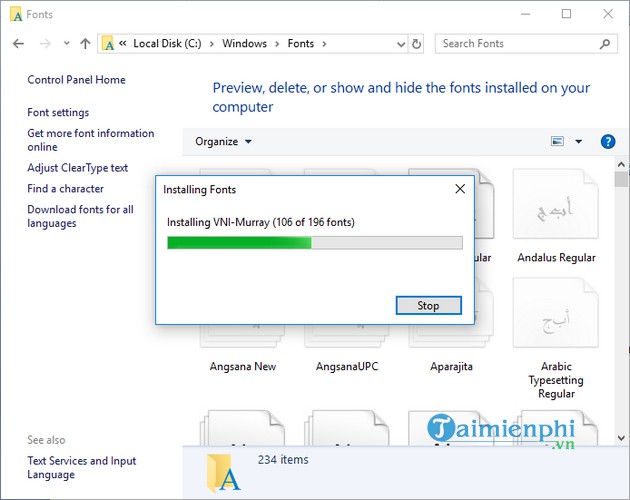
Task: Click the Arabic Typesetting Regular label
Action: point(556,380)
